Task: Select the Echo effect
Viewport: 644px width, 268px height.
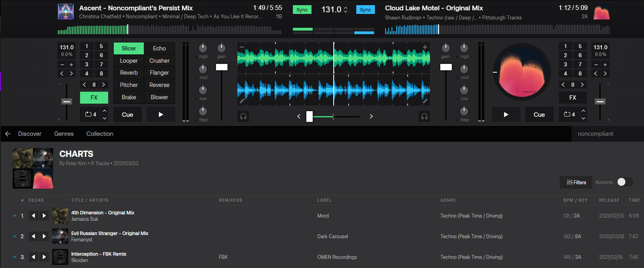Action: [159, 48]
